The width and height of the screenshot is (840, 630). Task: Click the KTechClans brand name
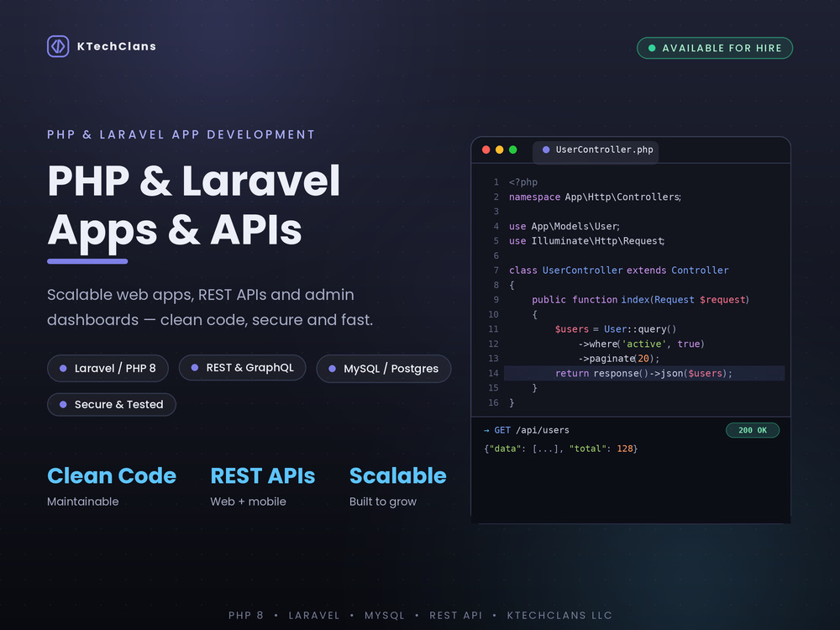click(x=117, y=46)
